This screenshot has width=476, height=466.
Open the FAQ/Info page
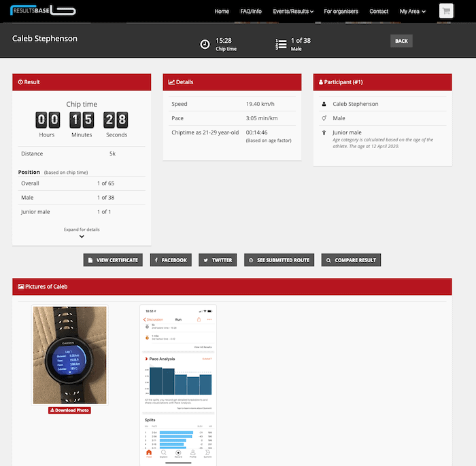pyautogui.click(x=251, y=12)
